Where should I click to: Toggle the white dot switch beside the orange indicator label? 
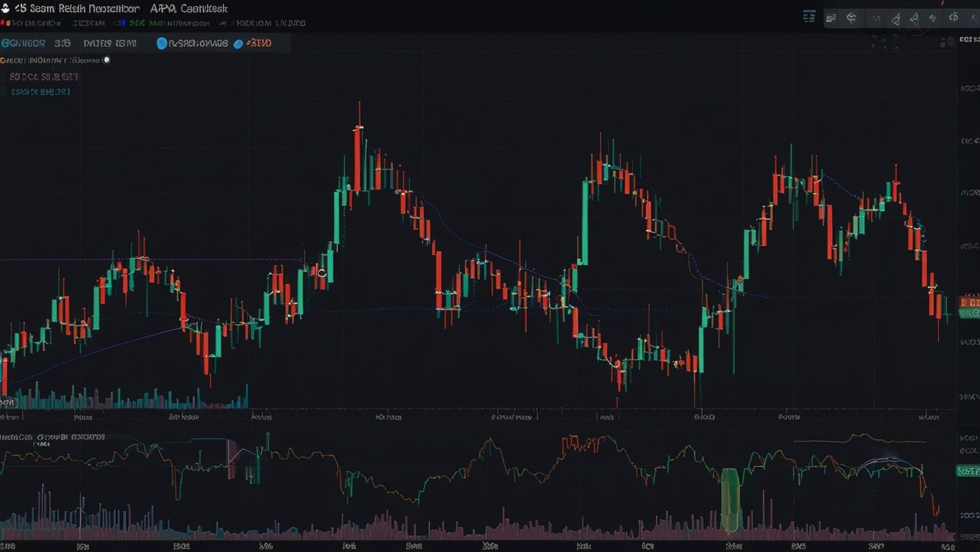pyautogui.click(x=106, y=60)
